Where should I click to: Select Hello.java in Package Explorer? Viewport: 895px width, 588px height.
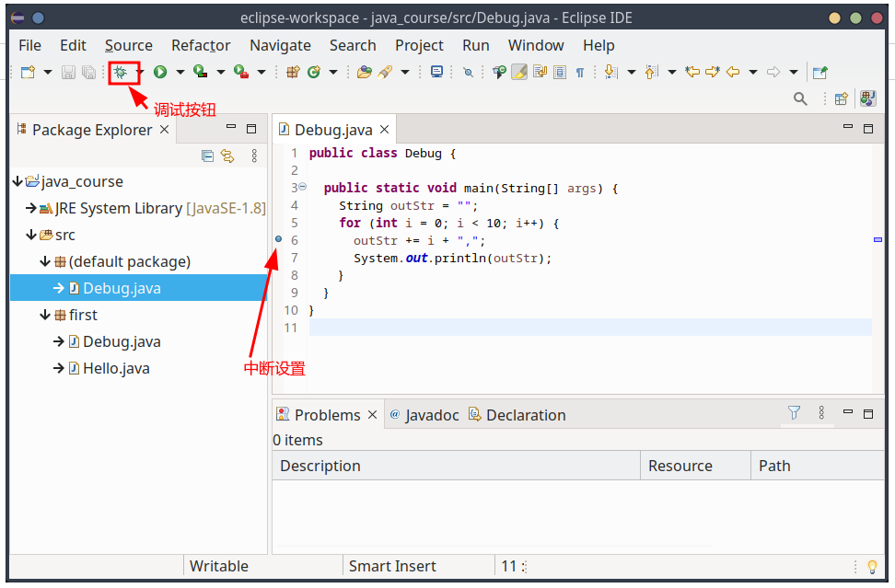pos(116,368)
